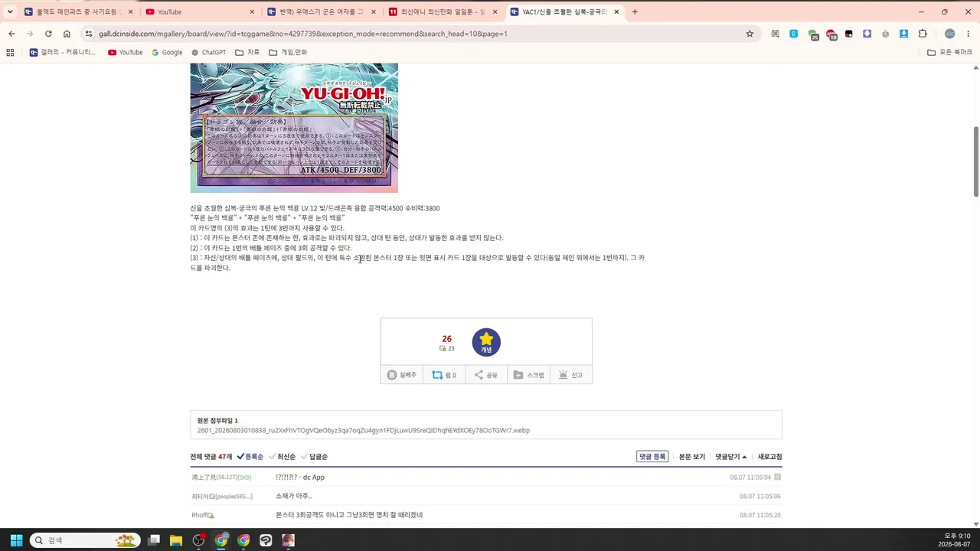Open the Windows Start menu
Image resolution: width=980 pixels, height=551 pixels.
16,540
